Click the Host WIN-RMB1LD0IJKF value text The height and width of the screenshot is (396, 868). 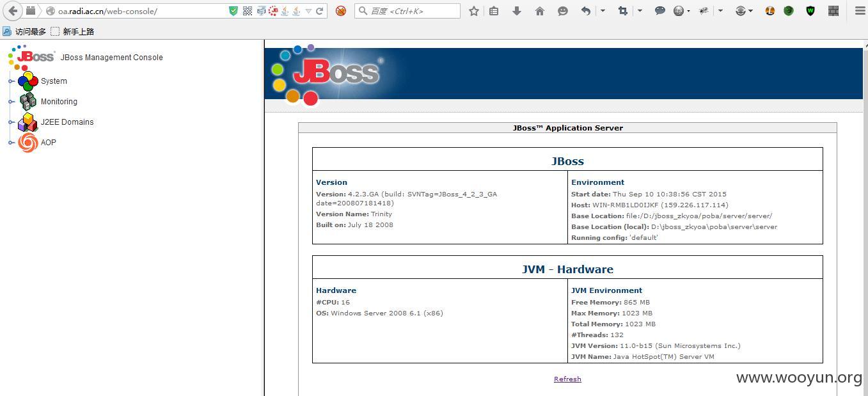point(660,205)
